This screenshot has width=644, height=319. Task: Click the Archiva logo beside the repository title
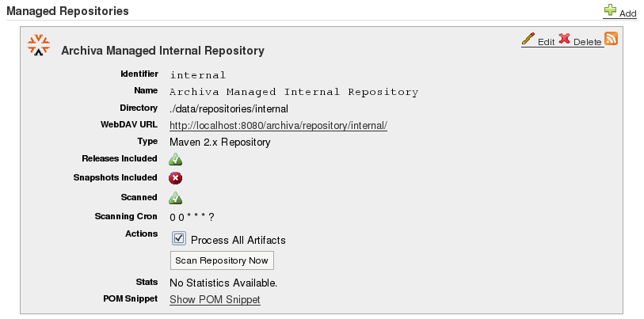point(39,46)
